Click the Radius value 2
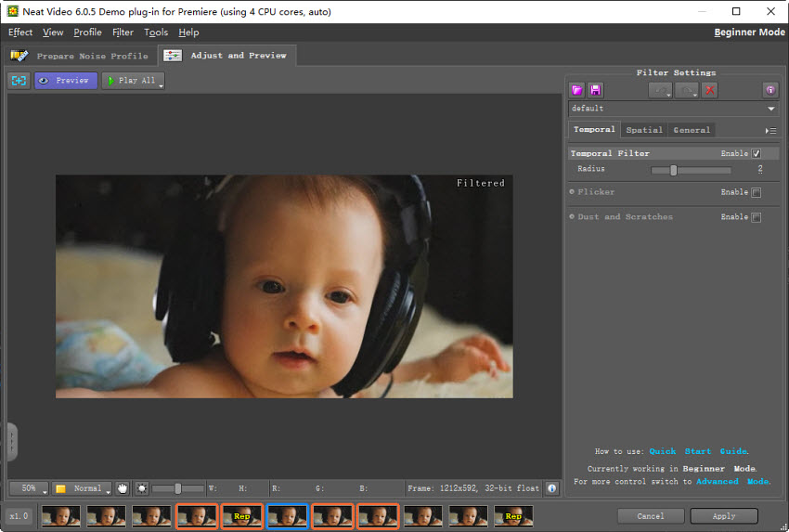789x532 pixels. click(x=760, y=169)
